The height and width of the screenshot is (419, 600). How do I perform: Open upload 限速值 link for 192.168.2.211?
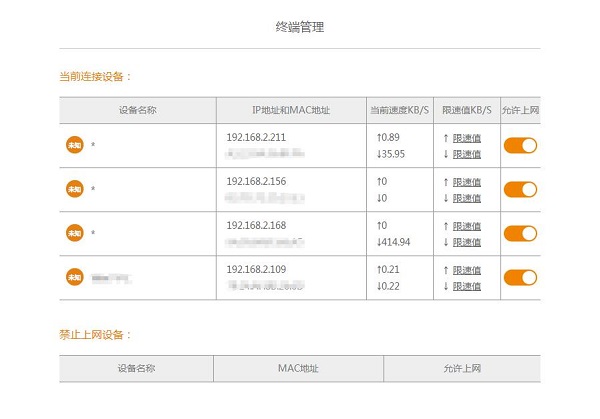[x=467, y=138]
